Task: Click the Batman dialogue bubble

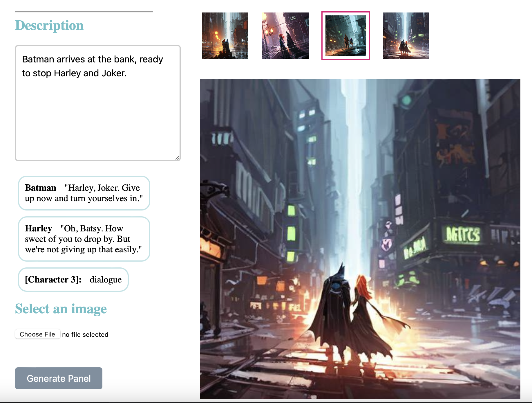Action: [84, 193]
